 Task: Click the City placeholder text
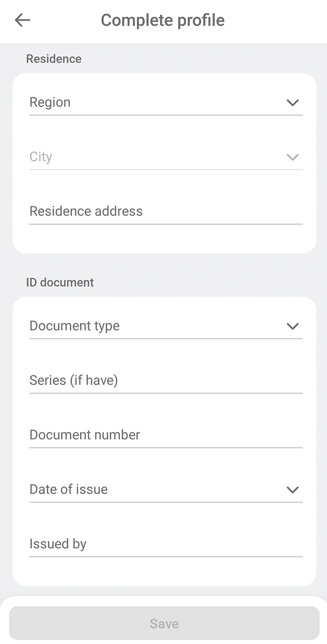pos(41,156)
